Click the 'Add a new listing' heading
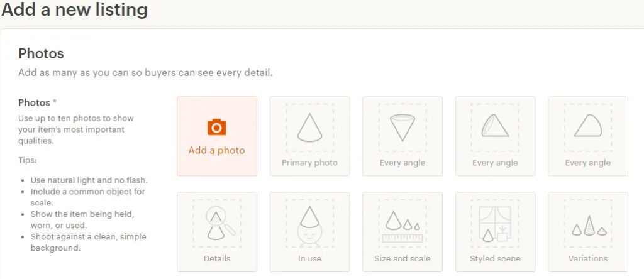The width and height of the screenshot is (644, 279). pyautogui.click(x=75, y=9)
